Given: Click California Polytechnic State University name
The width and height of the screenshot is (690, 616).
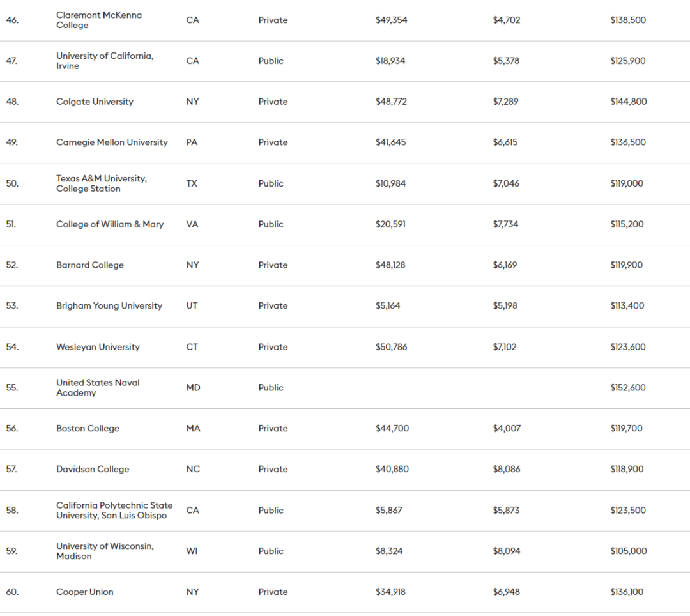Looking at the screenshot, I should point(114,511).
